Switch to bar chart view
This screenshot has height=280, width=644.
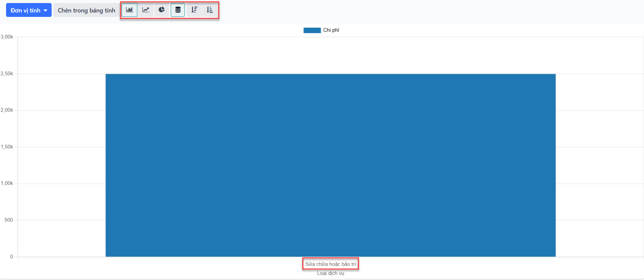pyautogui.click(x=130, y=10)
